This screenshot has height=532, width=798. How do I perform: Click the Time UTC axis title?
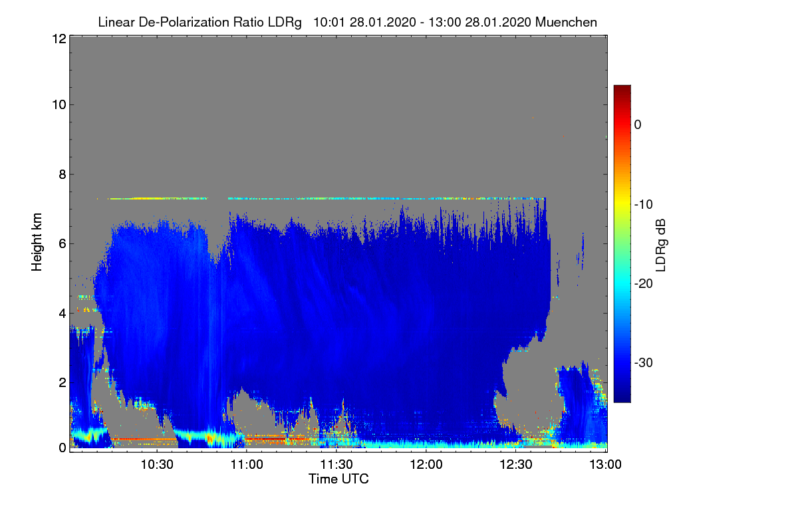[338, 479]
